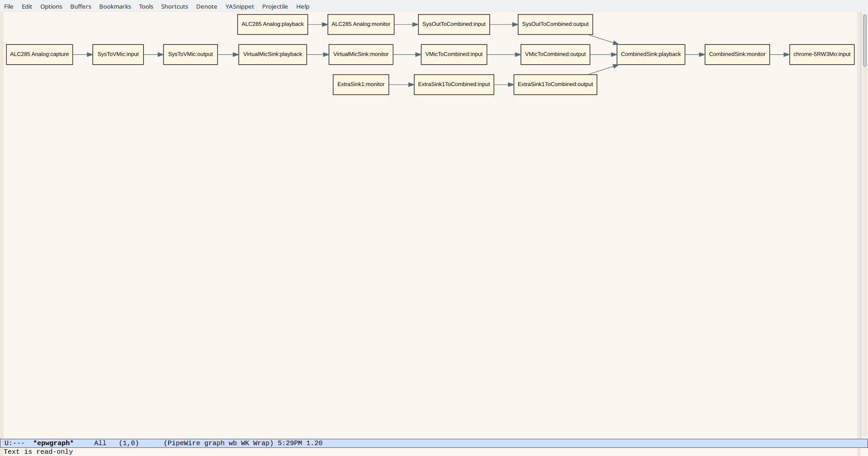Click the vertical scrollbar thumb
Viewport: 868px width, 456px height.
(x=864, y=41)
